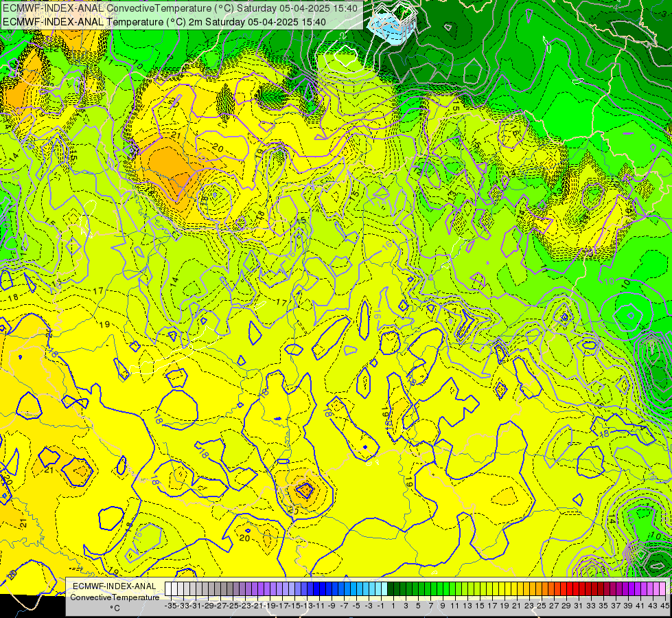
Task: Click the ConvectiveTemperature title line at top
Action: point(180,8)
